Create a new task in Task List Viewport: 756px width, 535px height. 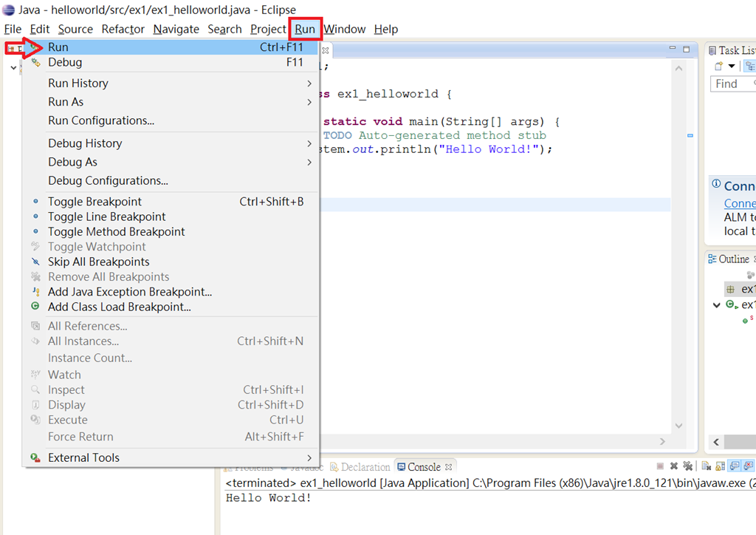pyautogui.click(x=719, y=66)
